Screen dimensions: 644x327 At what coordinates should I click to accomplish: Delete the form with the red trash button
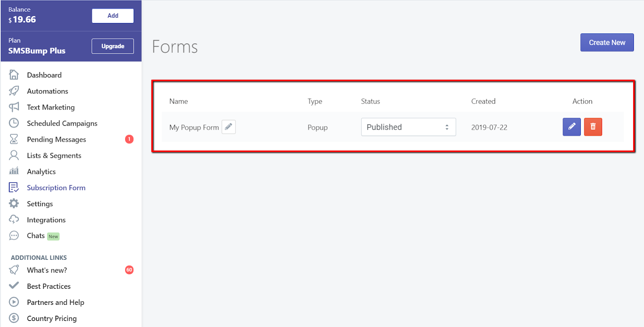pyautogui.click(x=593, y=127)
